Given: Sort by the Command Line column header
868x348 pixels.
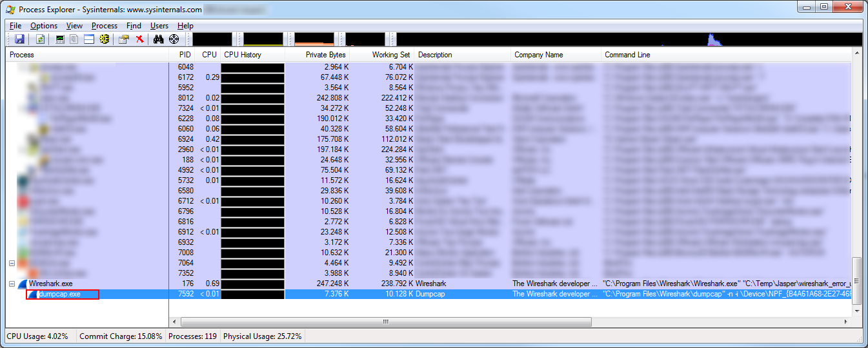Looking at the screenshot, I should coord(727,55).
